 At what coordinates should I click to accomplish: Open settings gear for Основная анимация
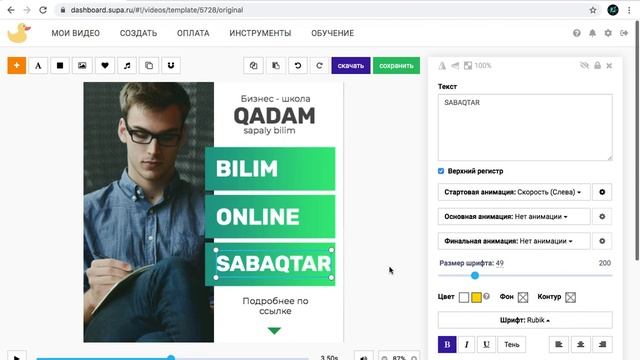pos(602,216)
